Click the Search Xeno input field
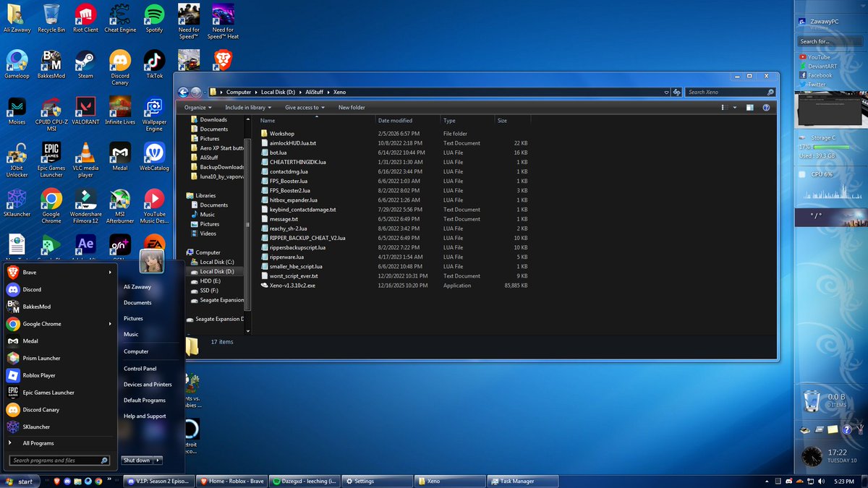Viewport: 868px width, 488px height. (x=731, y=92)
